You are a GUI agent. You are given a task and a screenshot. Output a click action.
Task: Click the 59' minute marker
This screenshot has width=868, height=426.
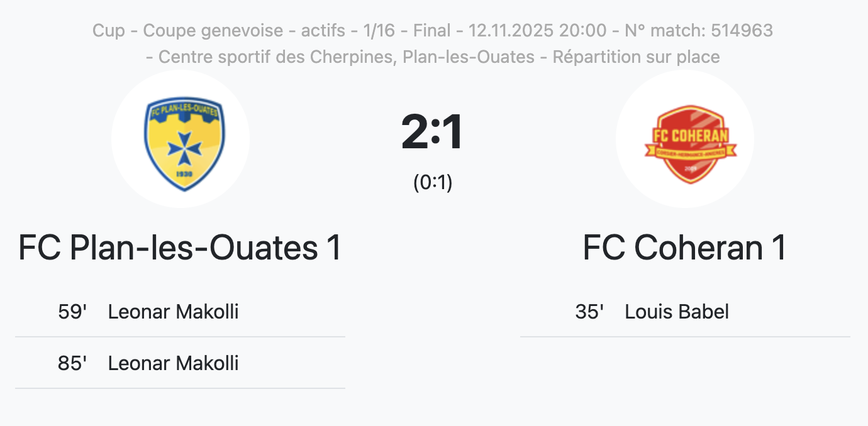coord(72,312)
